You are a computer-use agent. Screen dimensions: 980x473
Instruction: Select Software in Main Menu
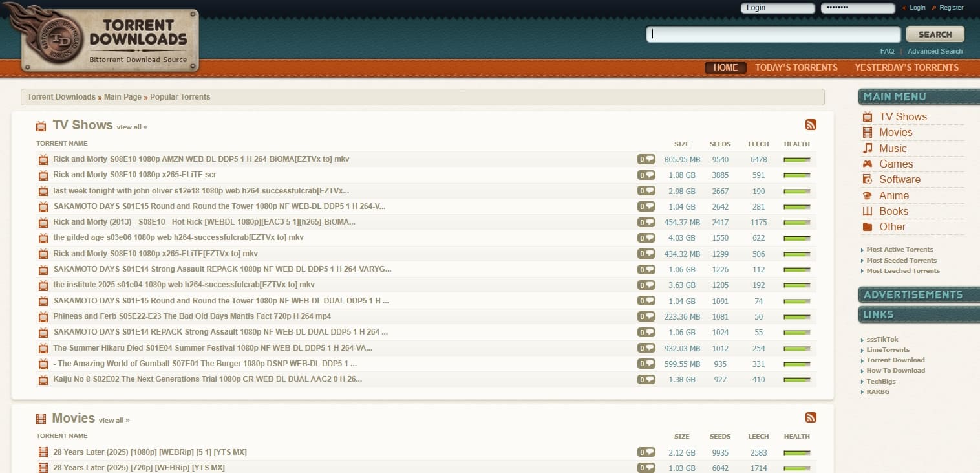pyautogui.click(x=900, y=180)
